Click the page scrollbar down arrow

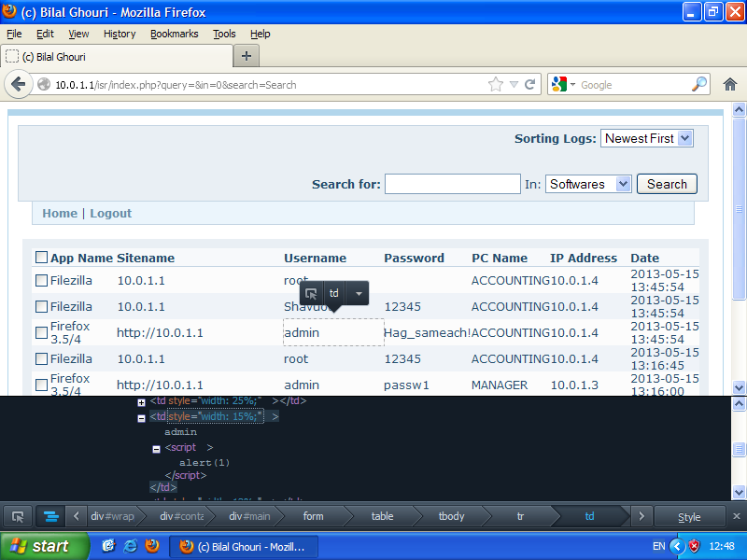coord(739,387)
